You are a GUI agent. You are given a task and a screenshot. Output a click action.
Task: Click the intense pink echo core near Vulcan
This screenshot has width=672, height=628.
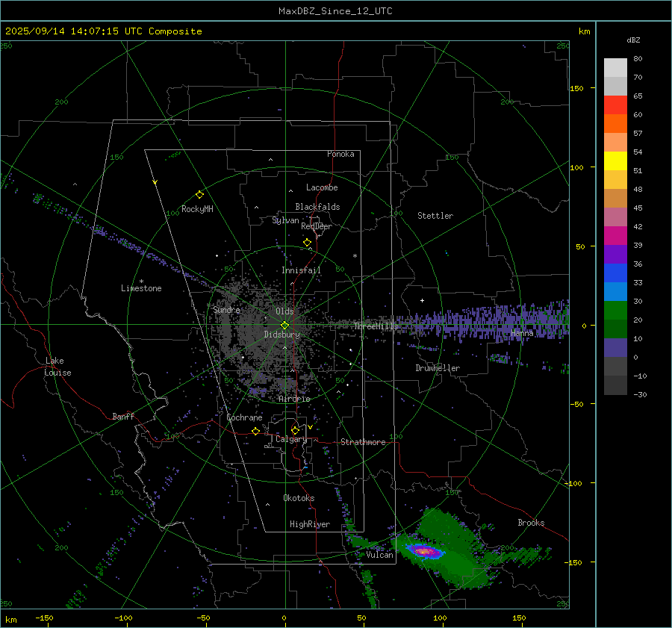pos(424,551)
